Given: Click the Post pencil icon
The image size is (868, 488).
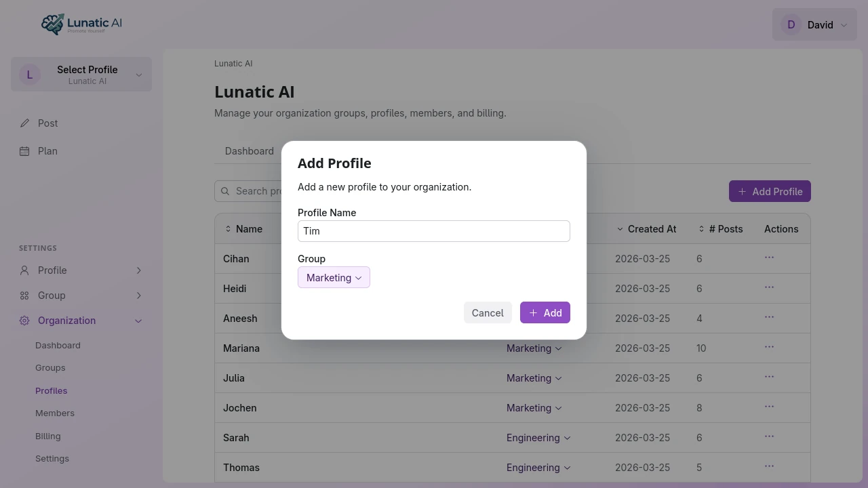Looking at the screenshot, I should coord(24,123).
